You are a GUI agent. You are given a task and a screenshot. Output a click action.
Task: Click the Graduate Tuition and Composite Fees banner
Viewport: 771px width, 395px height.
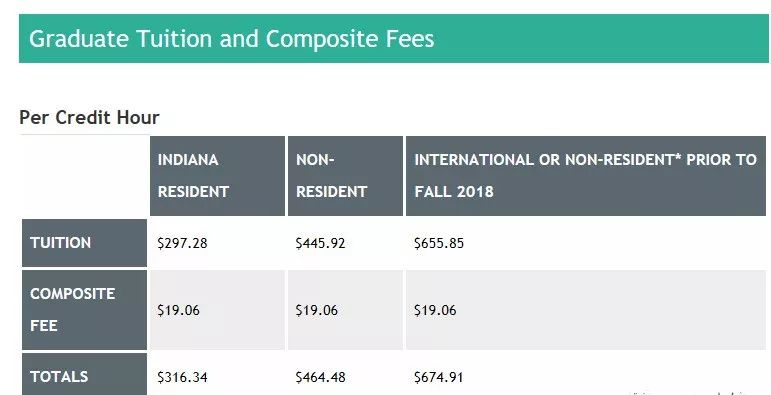393,38
